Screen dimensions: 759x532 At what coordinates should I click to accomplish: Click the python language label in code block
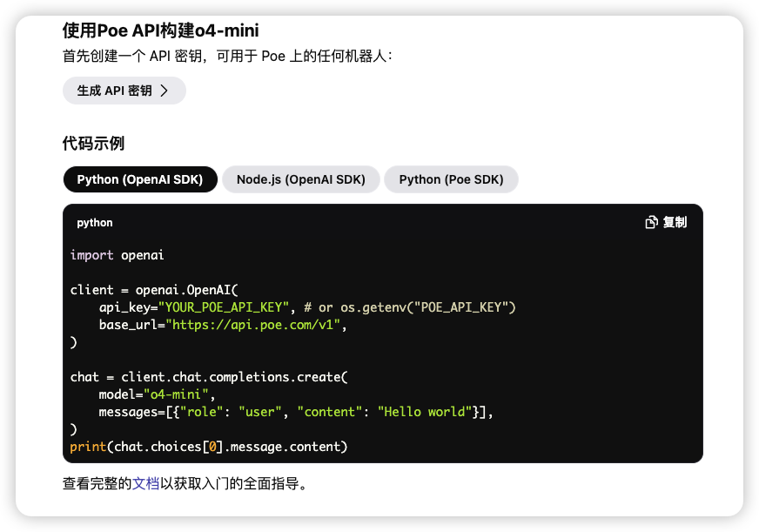tap(95, 223)
